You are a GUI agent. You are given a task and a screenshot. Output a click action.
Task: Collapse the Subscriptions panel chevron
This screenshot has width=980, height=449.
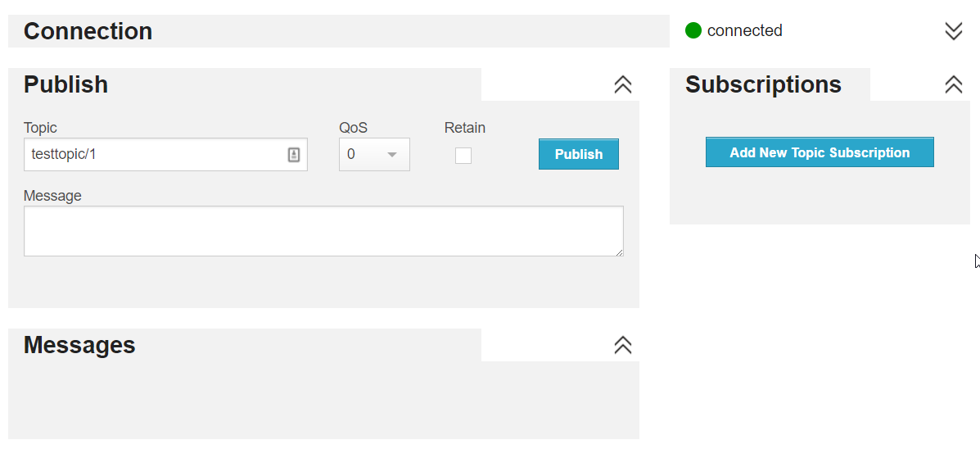tap(953, 84)
